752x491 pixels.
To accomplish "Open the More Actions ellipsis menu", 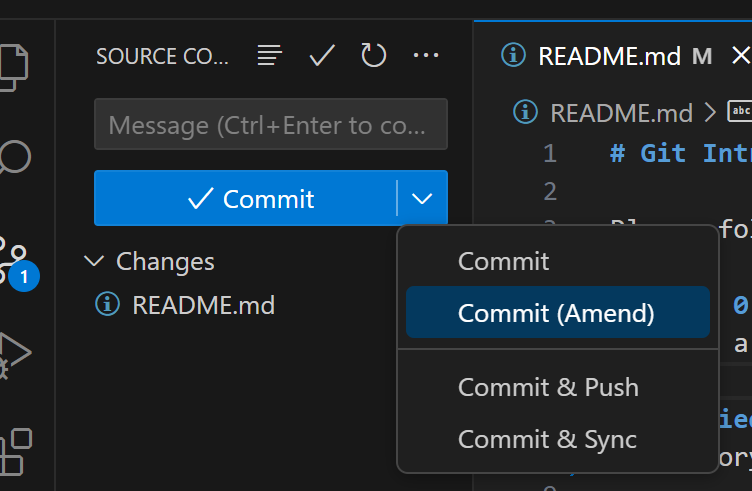I will click(x=426, y=55).
